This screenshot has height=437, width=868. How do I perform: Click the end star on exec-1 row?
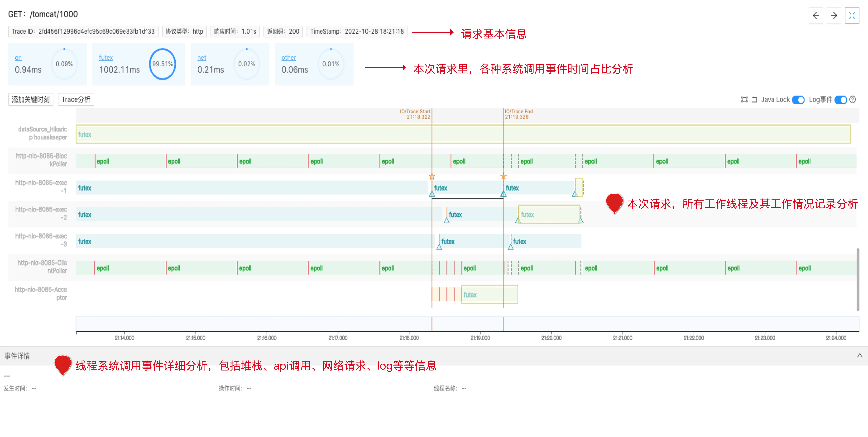pyautogui.click(x=503, y=176)
